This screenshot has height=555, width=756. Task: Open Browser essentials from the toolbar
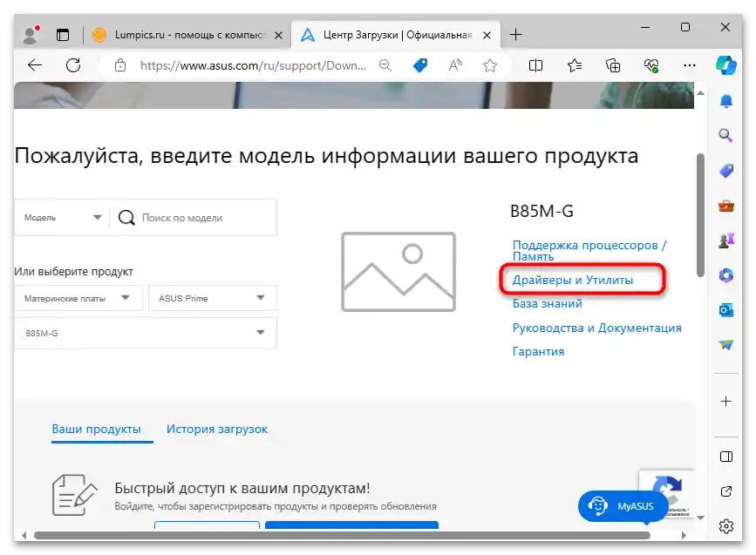pyautogui.click(x=650, y=65)
